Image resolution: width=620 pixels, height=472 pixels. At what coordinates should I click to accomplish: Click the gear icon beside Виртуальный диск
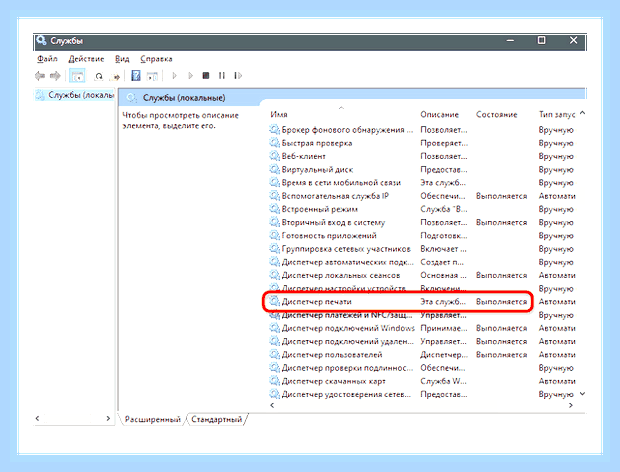tap(274, 169)
